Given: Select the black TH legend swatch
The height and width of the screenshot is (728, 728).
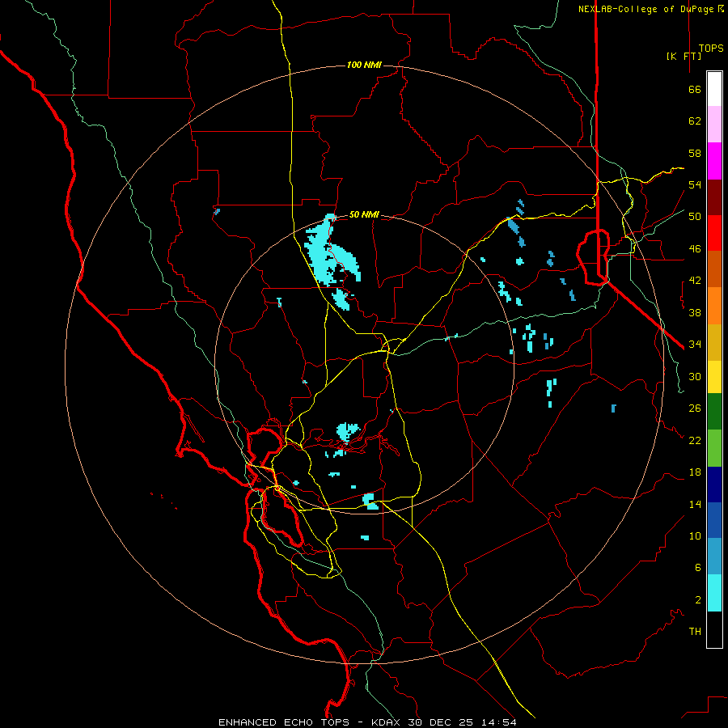Looking at the screenshot, I should 714,629.
